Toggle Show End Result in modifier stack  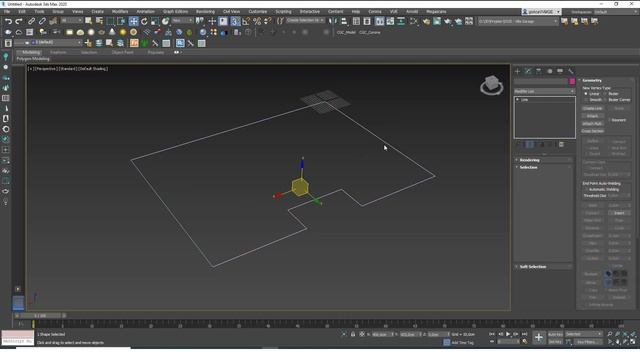529,144
